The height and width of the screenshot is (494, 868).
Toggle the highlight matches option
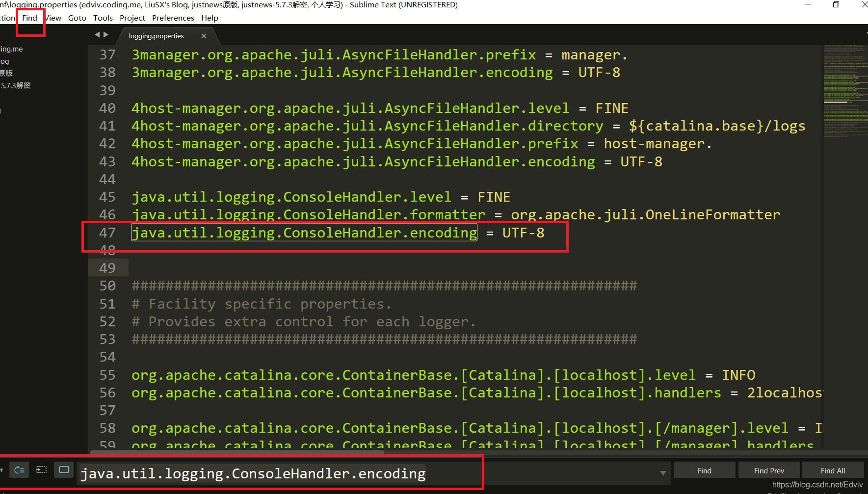[x=64, y=470]
